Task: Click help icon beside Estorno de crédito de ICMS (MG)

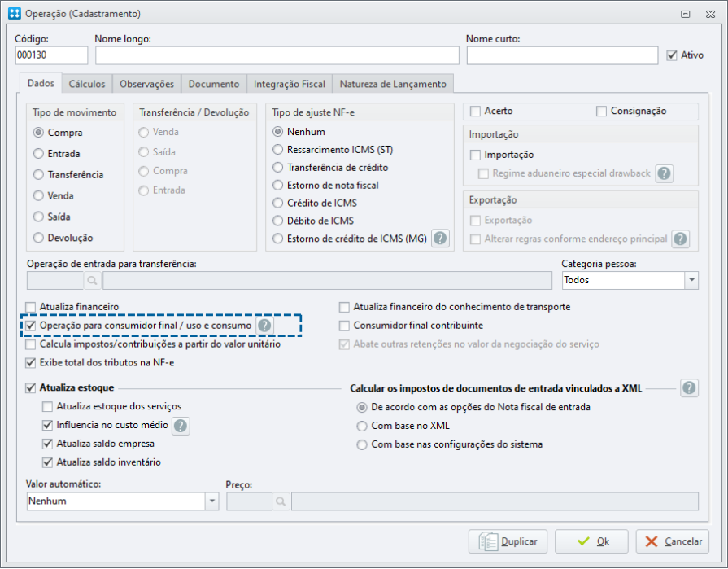Action: (x=440, y=239)
